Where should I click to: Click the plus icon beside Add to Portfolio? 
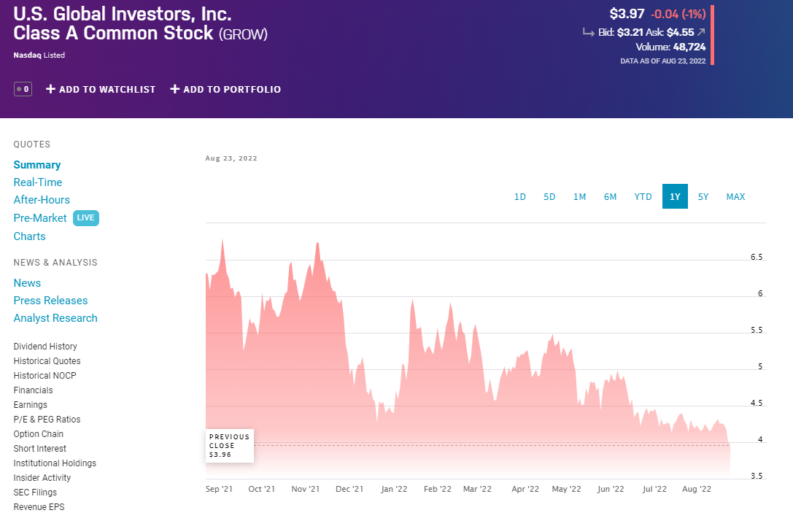(x=174, y=89)
